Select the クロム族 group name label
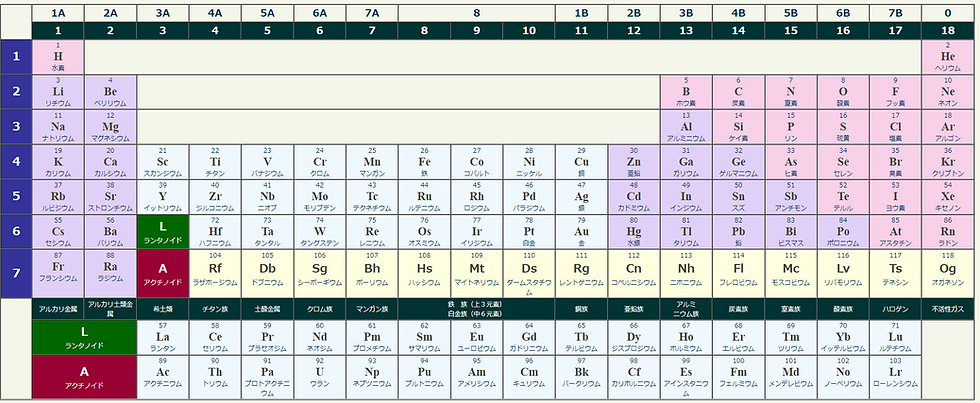 point(319,309)
